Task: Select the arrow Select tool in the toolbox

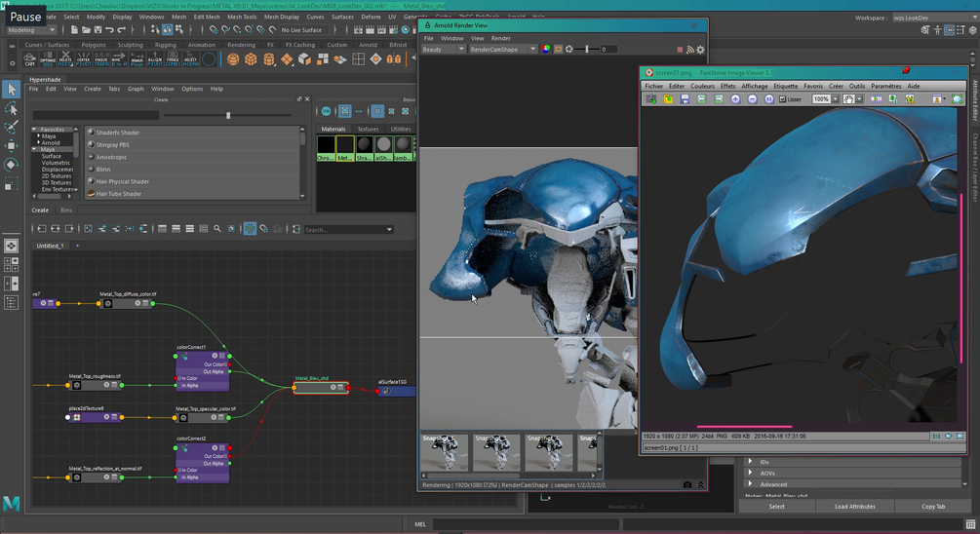Action: [x=12, y=90]
